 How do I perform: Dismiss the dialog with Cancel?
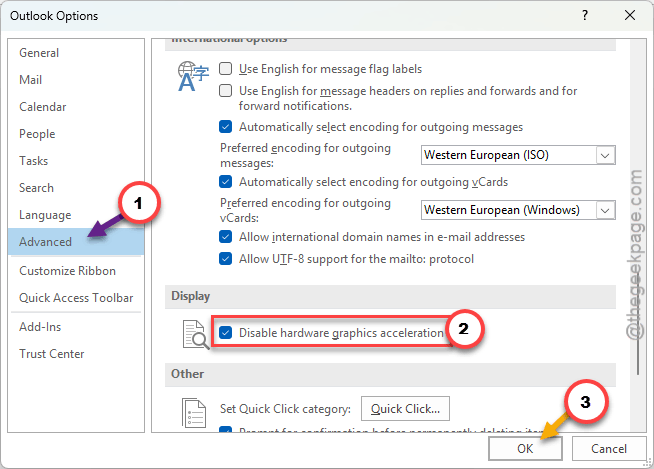[x=609, y=449]
